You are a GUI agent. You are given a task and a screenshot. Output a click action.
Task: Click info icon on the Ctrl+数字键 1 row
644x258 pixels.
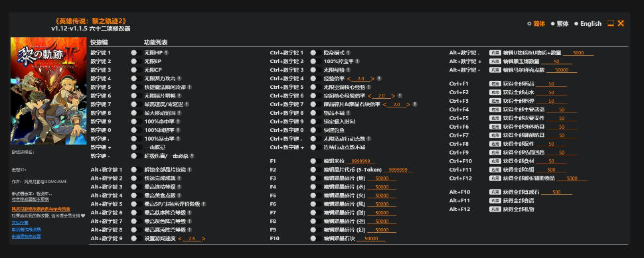pyautogui.click(x=349, y=53)
